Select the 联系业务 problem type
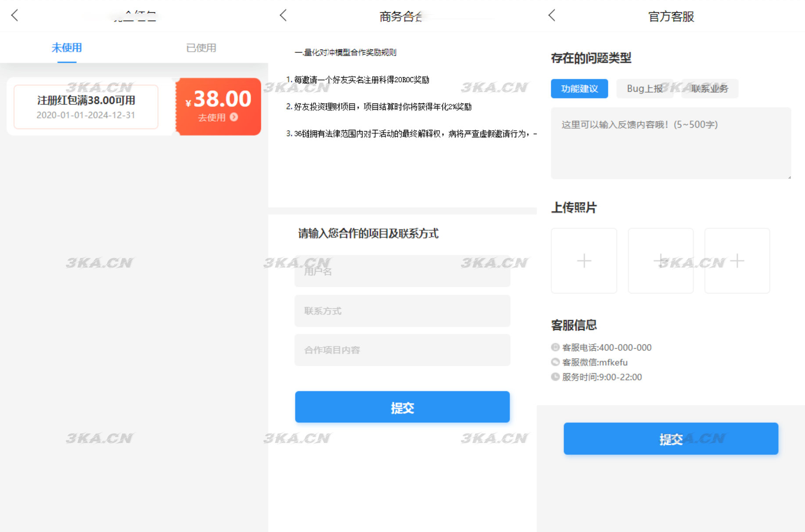Screen dimensions: 805x532 [x=709, y=89]
